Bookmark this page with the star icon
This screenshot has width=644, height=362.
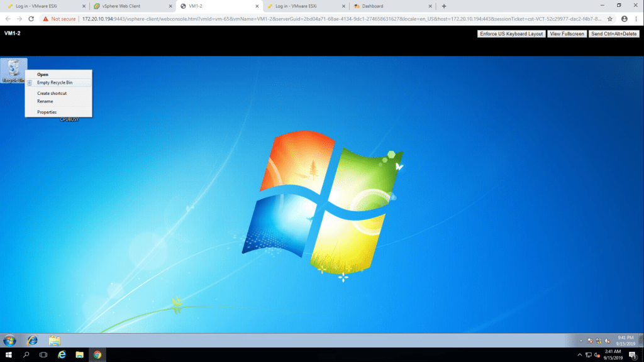tap(609, 19)
